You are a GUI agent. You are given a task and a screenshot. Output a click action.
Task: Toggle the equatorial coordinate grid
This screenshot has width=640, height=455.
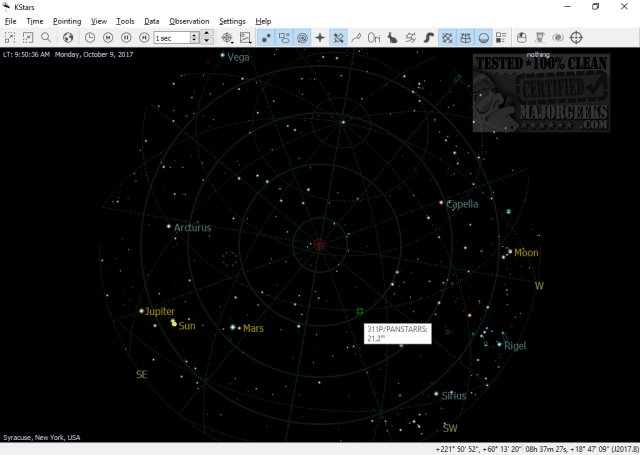[447, 38]
